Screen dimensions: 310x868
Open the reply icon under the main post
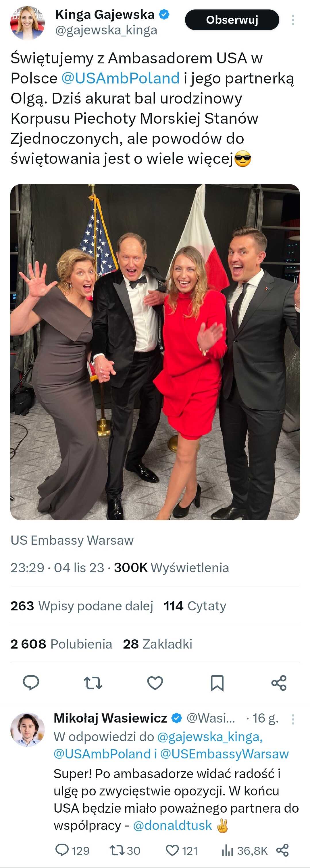click(x=31, y=683)
